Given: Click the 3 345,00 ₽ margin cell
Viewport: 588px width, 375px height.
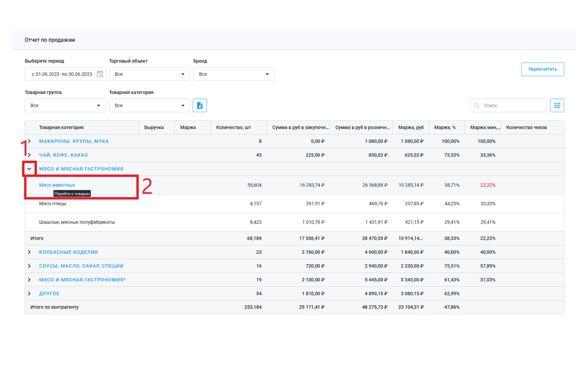Looking at the screenshot, I should pos(412,280).
